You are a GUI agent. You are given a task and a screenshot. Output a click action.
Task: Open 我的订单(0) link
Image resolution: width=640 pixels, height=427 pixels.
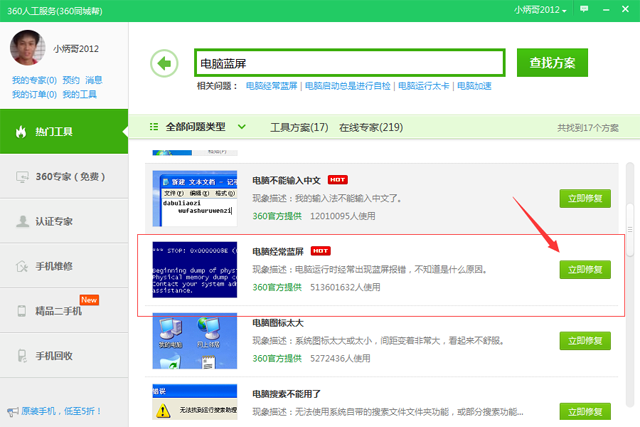pos(33,95)
